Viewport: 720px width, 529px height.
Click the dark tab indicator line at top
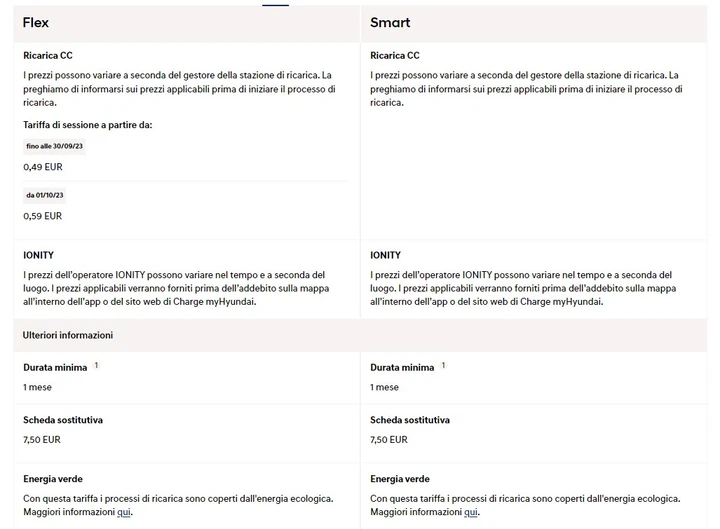pyautogui.click(x=276, y=5)
